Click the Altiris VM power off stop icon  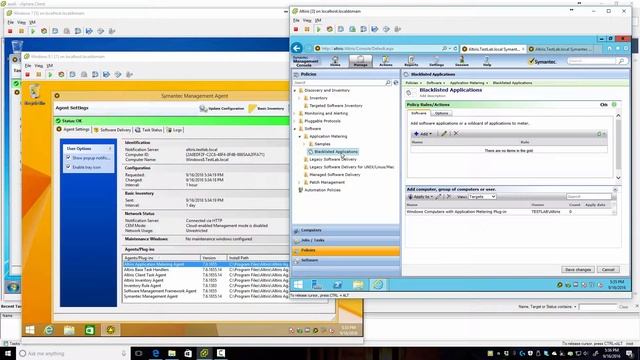click(296, 29)
